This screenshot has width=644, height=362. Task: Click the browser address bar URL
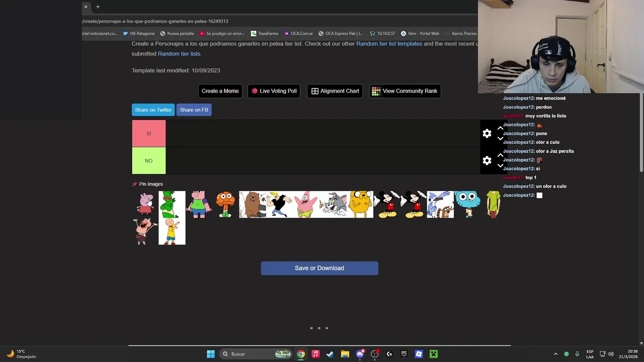(156, 21)
